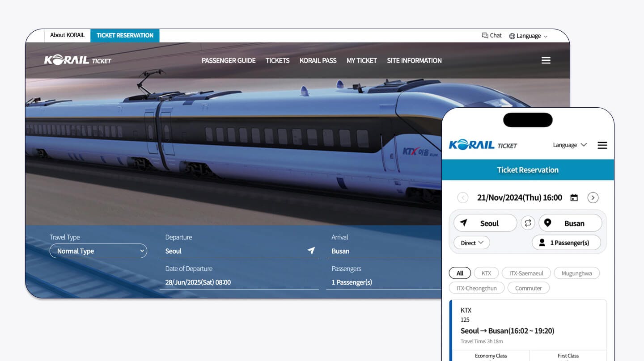Click Travel Time: 3h 18m text

click(x=481, y=341)
